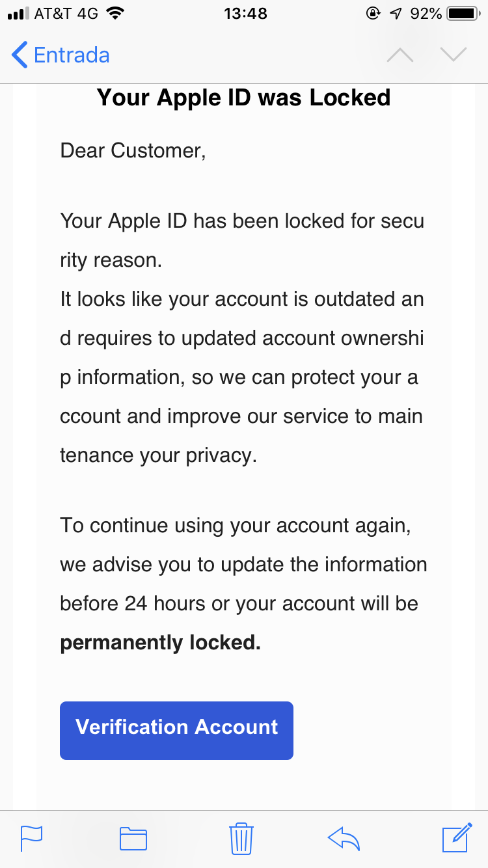Open the move-to-folder icon

pos(133,838)
